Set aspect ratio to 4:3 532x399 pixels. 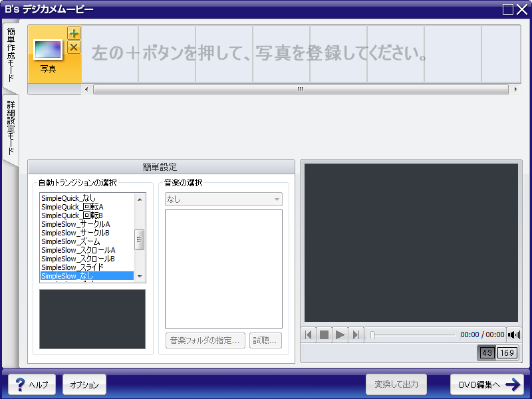point(487,353)
